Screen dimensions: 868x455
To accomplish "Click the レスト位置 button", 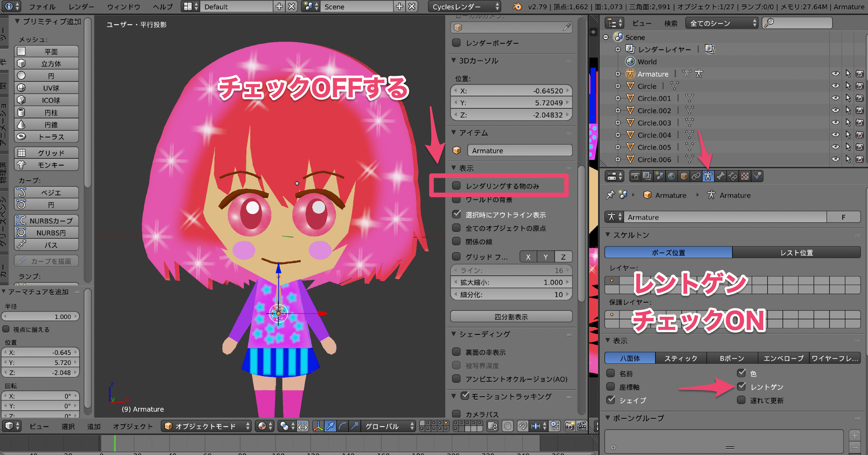I will pos(796,253).
